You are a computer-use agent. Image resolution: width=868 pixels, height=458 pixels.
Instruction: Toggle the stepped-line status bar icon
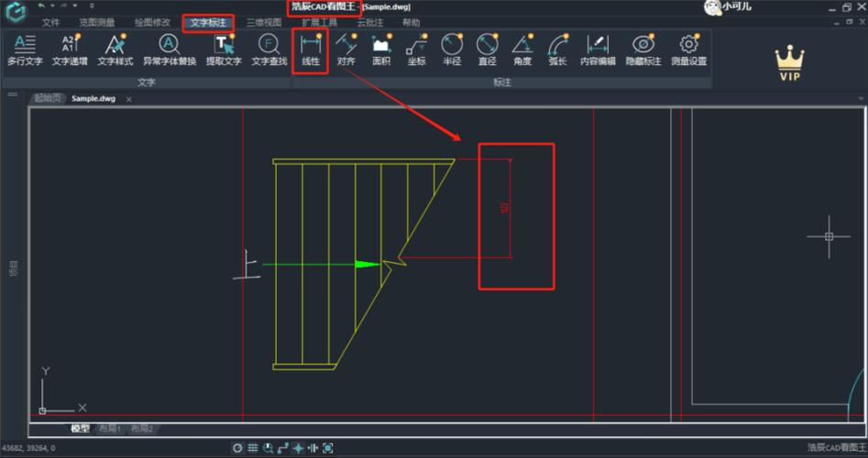(283, 448)
